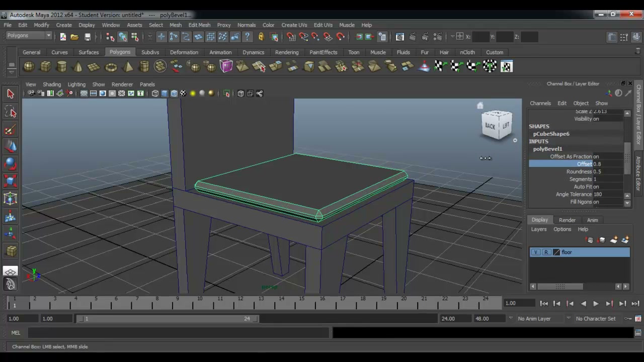Viewport: 644px width, 362px height.
Task: Click the pCubeShape6 shape node heading
Action: click(551, 134)
